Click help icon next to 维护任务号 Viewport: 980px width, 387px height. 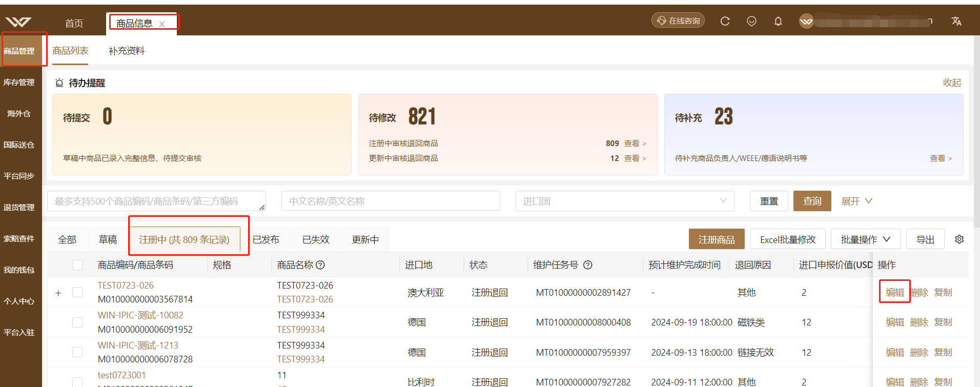588,265
